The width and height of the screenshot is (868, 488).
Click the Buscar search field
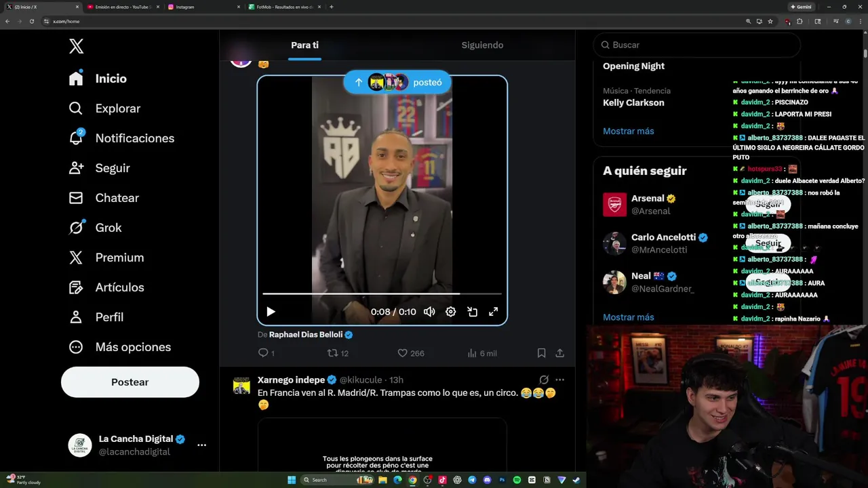coord(696,45)
